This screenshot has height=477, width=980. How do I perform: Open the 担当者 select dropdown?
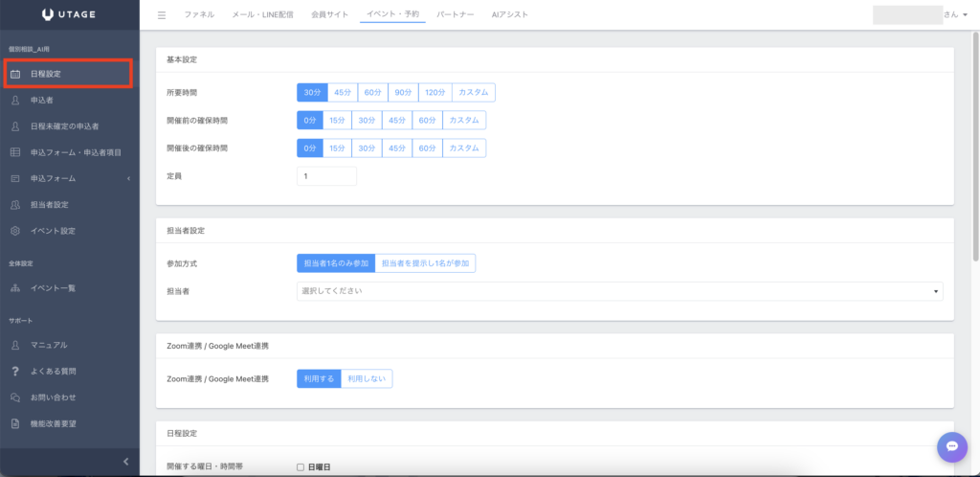[x=619, y=291]
